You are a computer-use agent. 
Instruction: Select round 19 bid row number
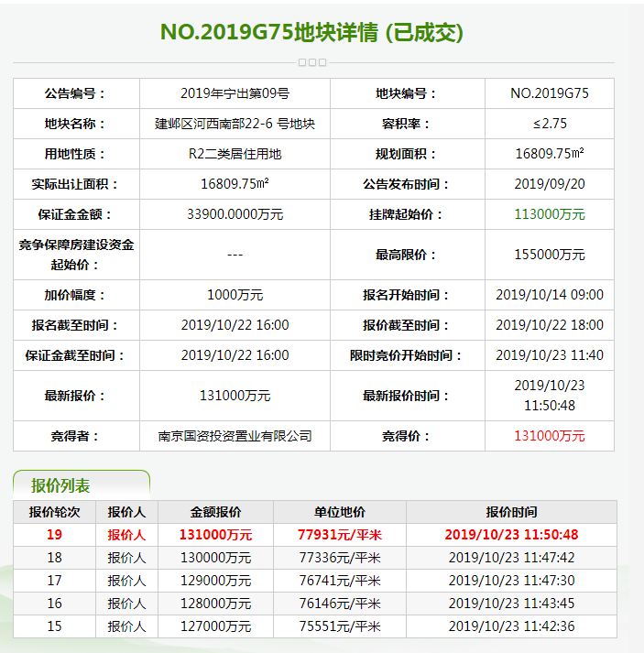pyautogui.click(x=55, y=535)
